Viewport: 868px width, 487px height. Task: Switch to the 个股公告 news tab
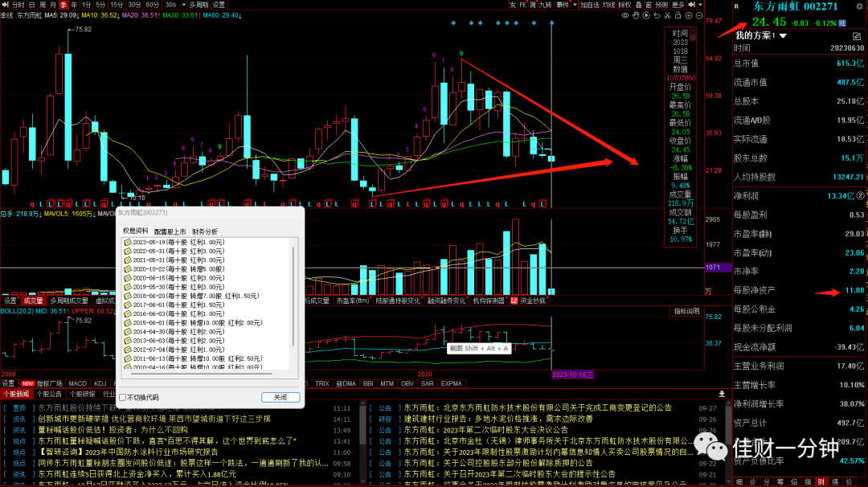tap(49, 394)
